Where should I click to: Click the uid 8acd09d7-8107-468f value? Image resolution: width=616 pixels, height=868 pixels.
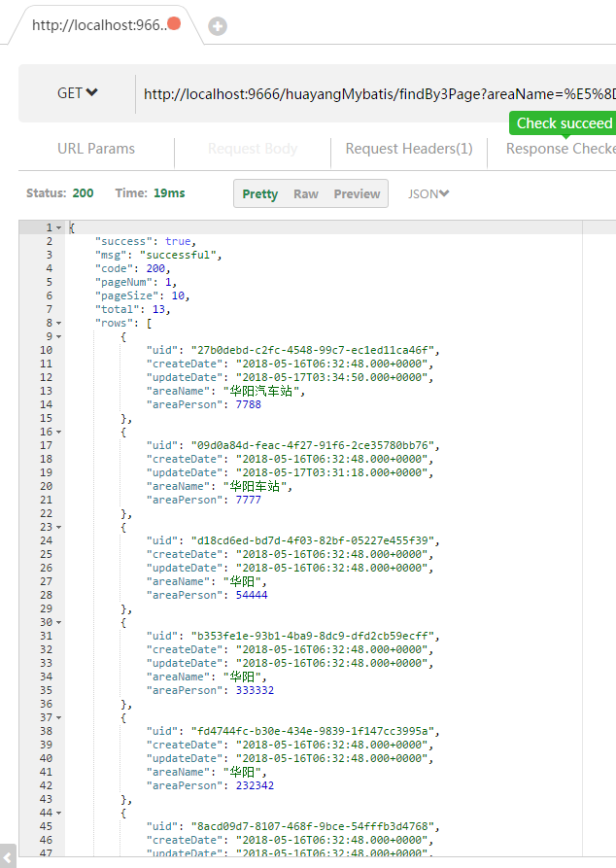313,826
